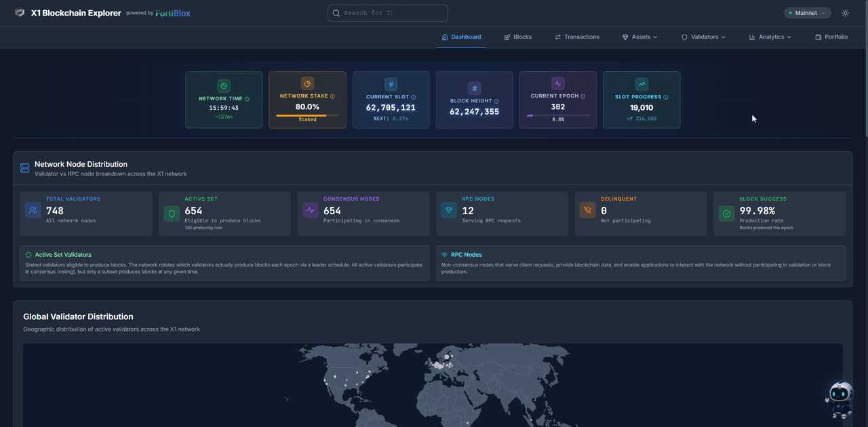
Task: Click info icon beside Block Height
Action: (x=496, y=101)
